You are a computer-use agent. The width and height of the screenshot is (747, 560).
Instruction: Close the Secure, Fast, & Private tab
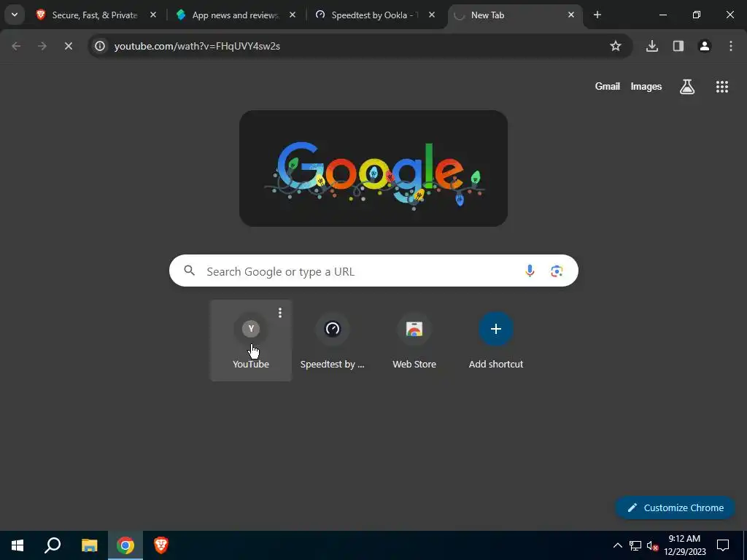pos(153,15)
